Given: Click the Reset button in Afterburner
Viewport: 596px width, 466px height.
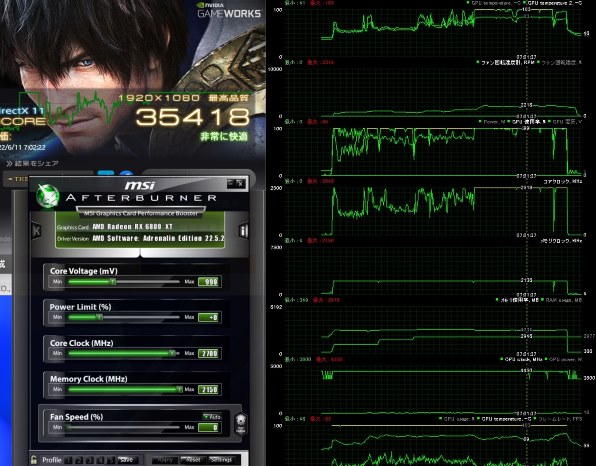Looking at the screenshot, I should pyautogui.click(x=193, y=460).
